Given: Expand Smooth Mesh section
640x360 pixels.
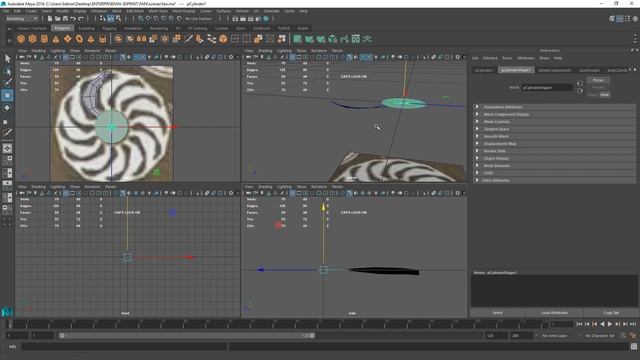Looking at the screenshot, I should coord(554,136).
